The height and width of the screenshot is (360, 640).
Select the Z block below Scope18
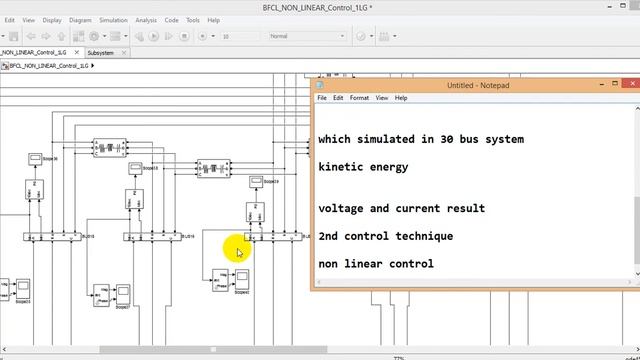point(134,199)
